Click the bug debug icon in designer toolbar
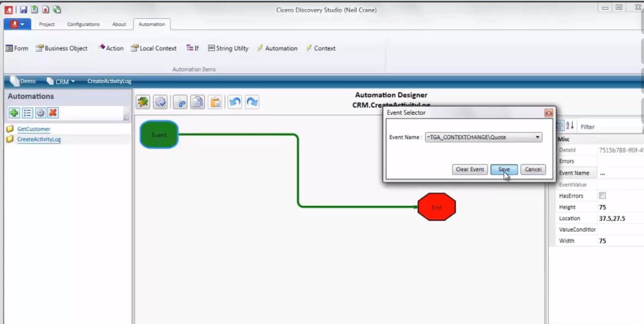 (x=143, y=102)
